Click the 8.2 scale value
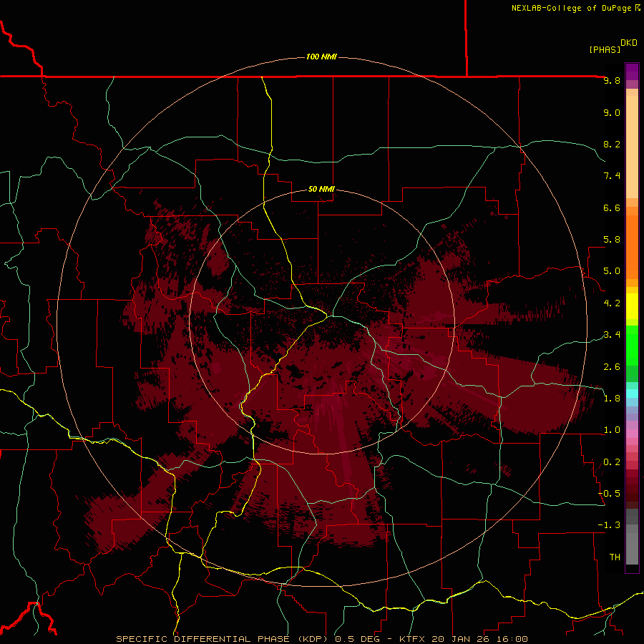Viewport: 644px width, 644px height. (x=612, y=144)
